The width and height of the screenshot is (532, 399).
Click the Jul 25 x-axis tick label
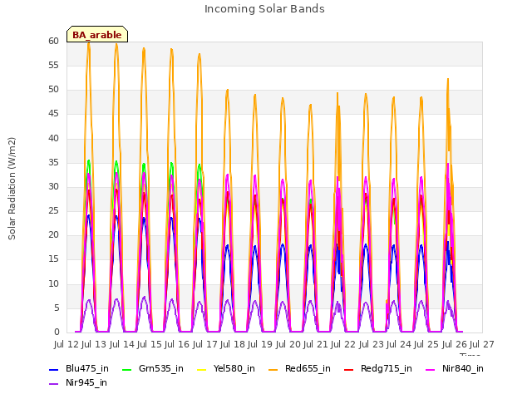click(x=426, y=344)
